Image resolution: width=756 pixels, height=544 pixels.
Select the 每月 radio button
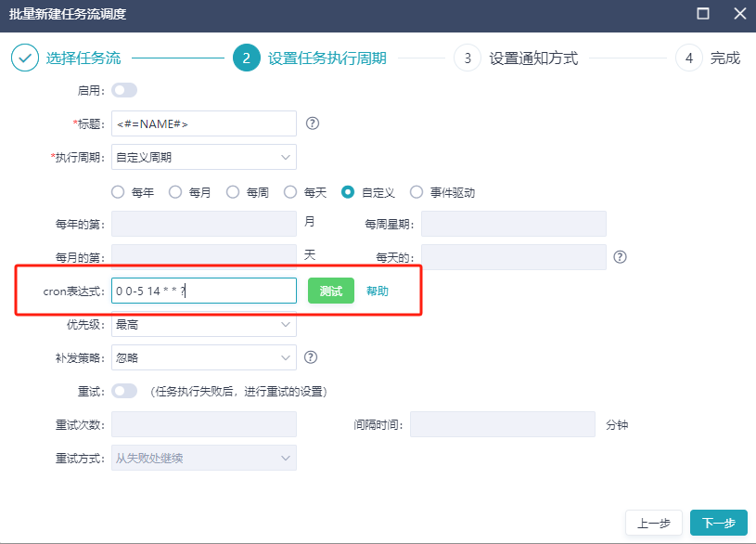pyautogui.click(x=175, y=192)
